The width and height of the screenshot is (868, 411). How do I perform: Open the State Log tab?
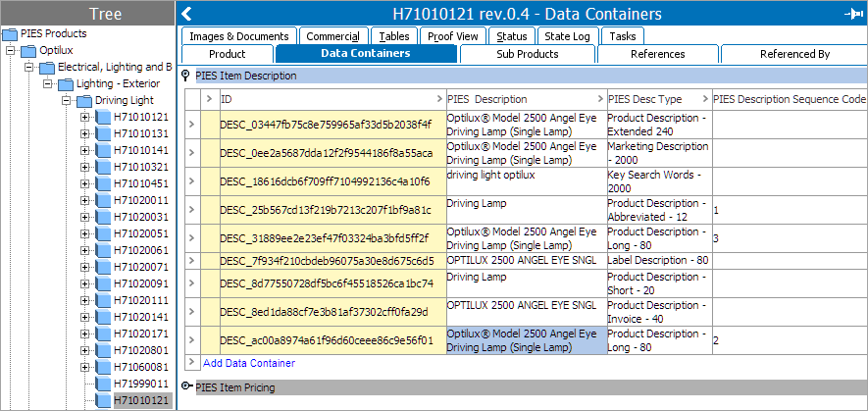coord(567,36)
